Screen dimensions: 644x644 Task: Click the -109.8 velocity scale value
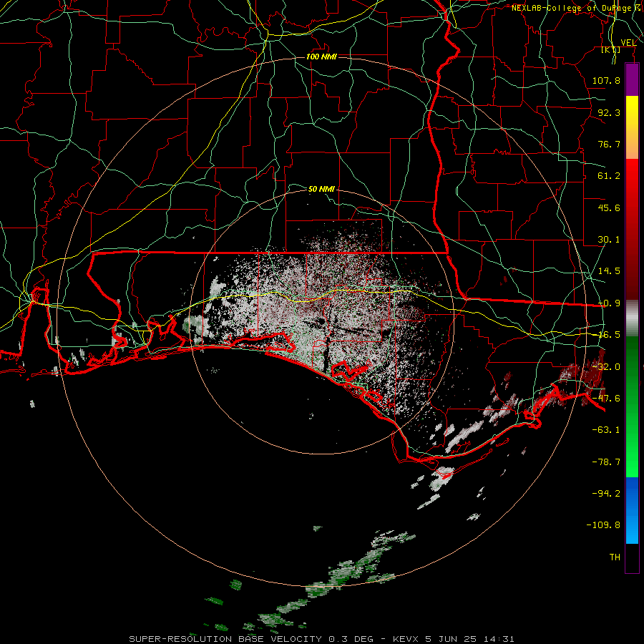(x=603, y=525)
